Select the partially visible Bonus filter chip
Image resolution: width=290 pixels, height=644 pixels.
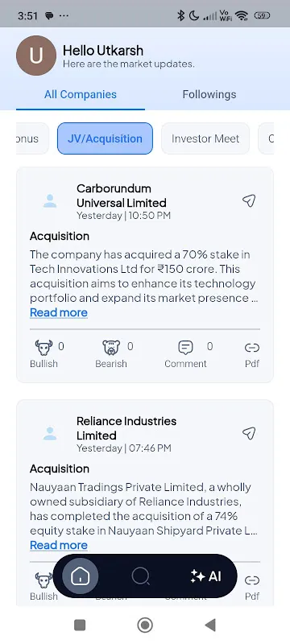point(32,138)
